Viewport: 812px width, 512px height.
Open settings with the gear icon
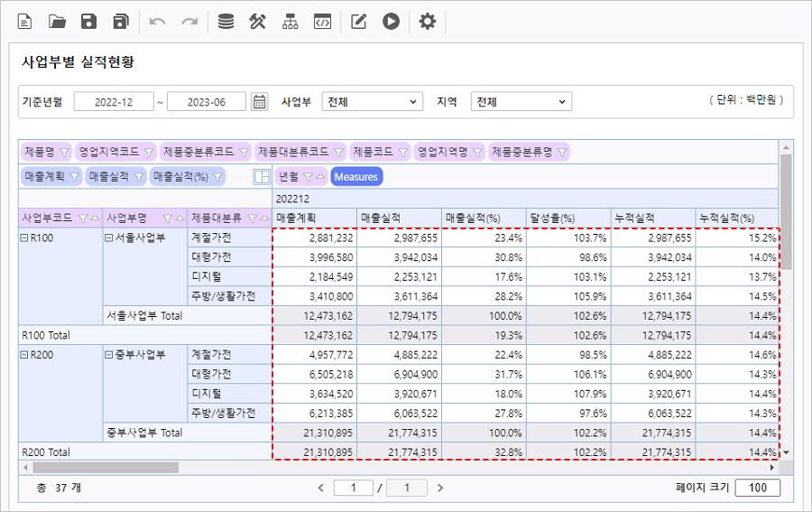(428, 22)
